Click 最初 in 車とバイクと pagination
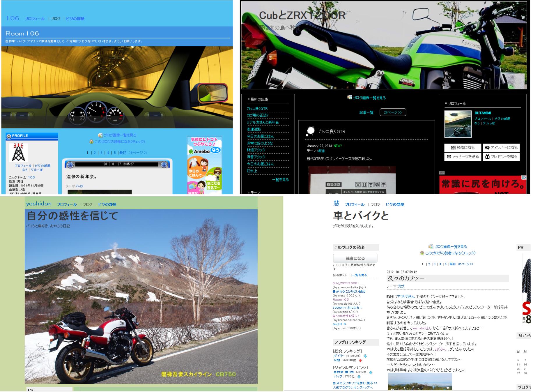 pos(452,264)
